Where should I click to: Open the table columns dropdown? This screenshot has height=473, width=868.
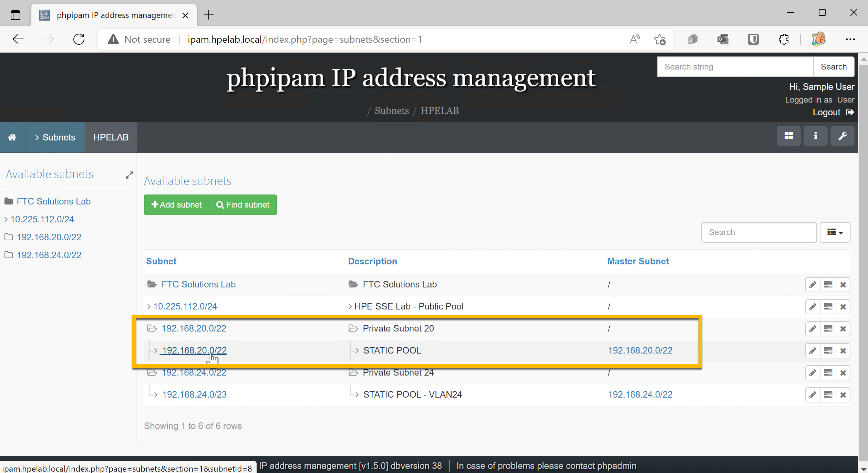tap(835, 232)
